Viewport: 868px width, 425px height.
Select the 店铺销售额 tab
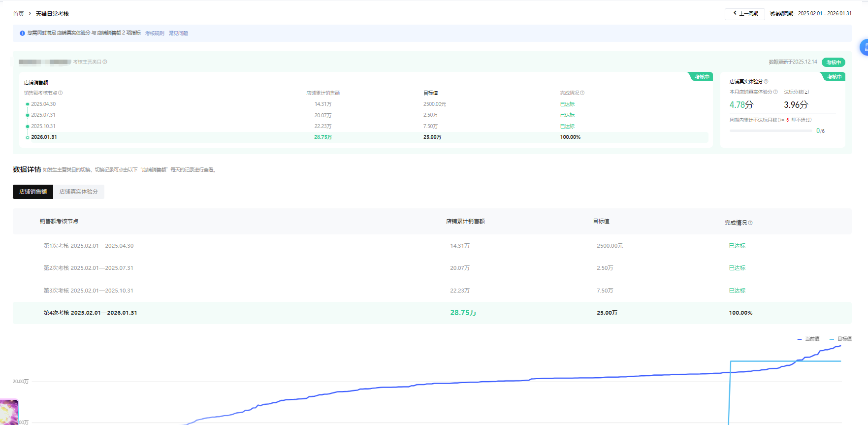tap(33, 192)
